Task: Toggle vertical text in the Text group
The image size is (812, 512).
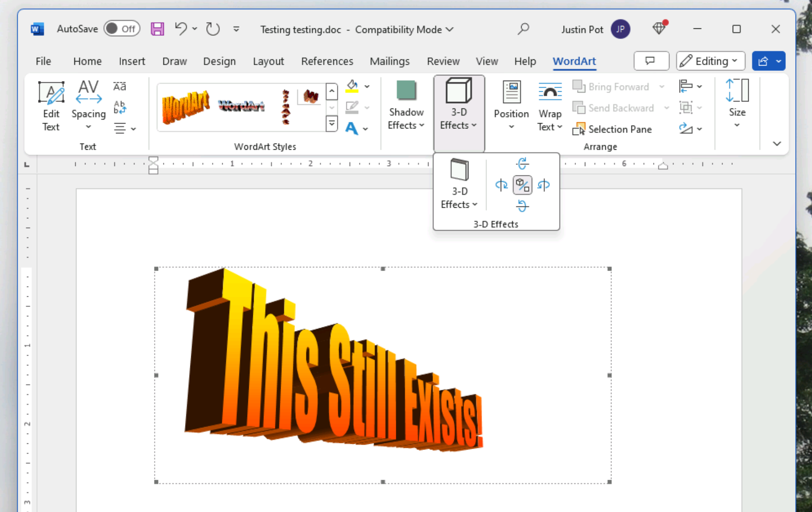Action: [x=119, y=106]
